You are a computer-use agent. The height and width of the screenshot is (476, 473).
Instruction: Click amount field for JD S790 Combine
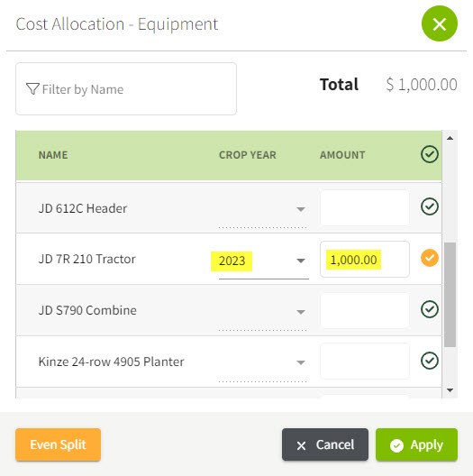coord(365,310)
